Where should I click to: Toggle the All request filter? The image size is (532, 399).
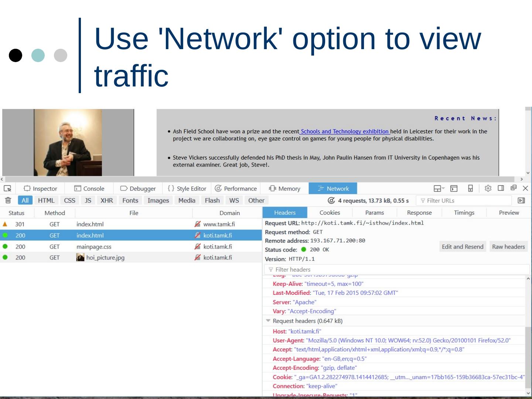25,200
